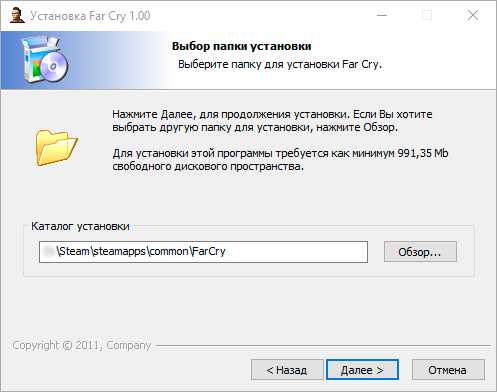
Task: Click the 991,35 Mb disk space requirement text
Action: (x=423, y=153)
